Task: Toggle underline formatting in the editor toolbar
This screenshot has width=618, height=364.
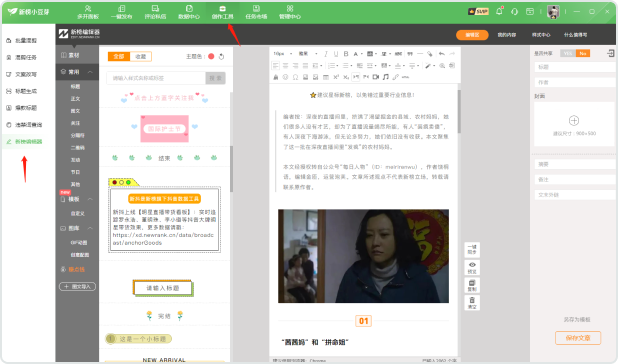Action: [x=336, y=54]
